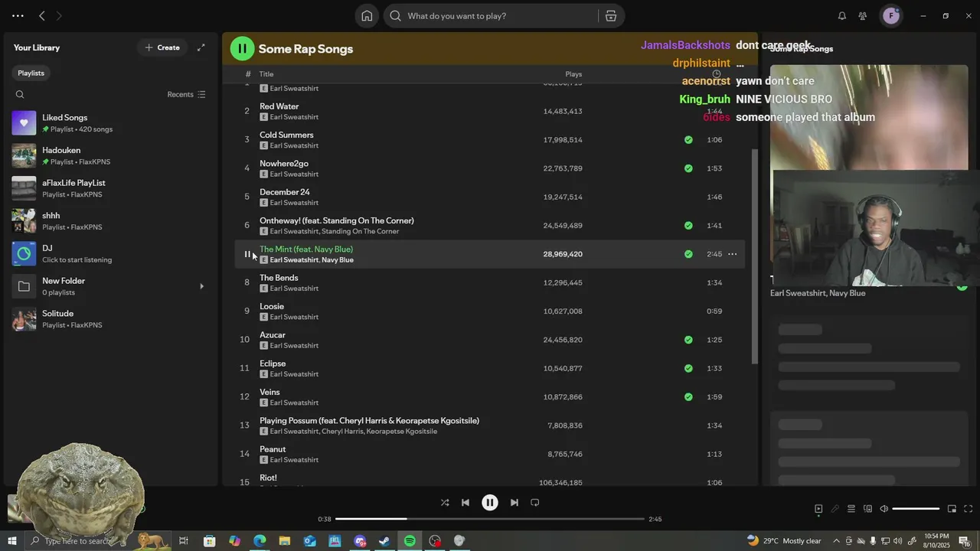Open the notifications bell

tap(841, 16)
